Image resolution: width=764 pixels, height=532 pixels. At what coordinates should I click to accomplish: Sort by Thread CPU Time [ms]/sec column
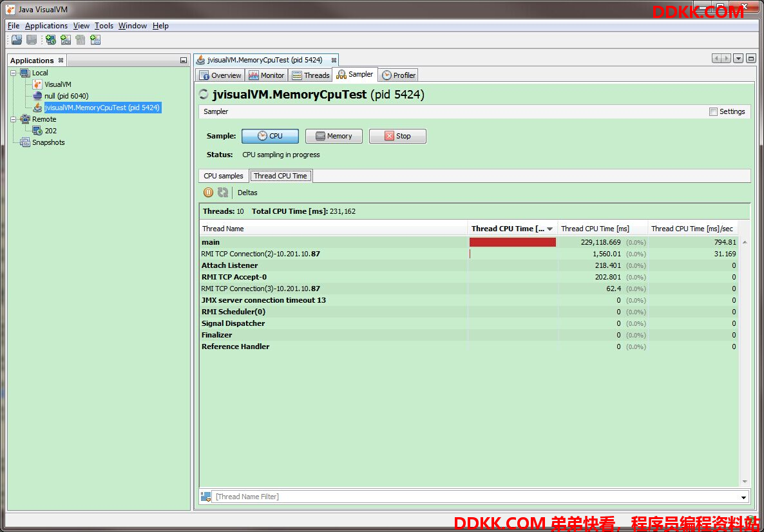[693, 229]
